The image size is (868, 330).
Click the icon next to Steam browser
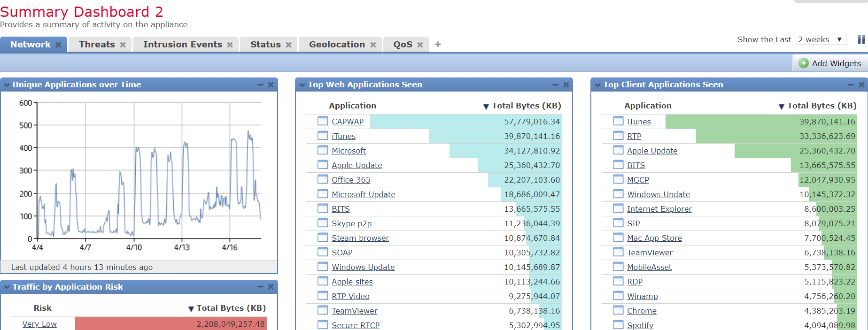tap(323, 238)
